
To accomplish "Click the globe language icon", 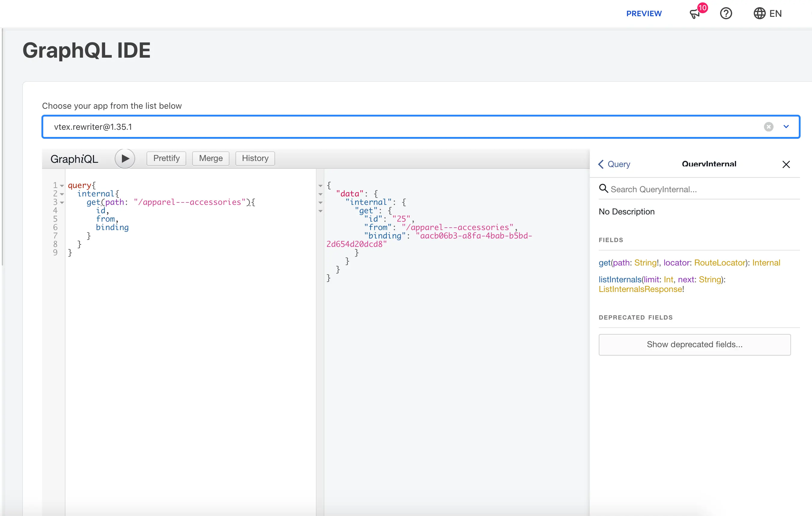I will pyautogui.click(x=759, y=14).
